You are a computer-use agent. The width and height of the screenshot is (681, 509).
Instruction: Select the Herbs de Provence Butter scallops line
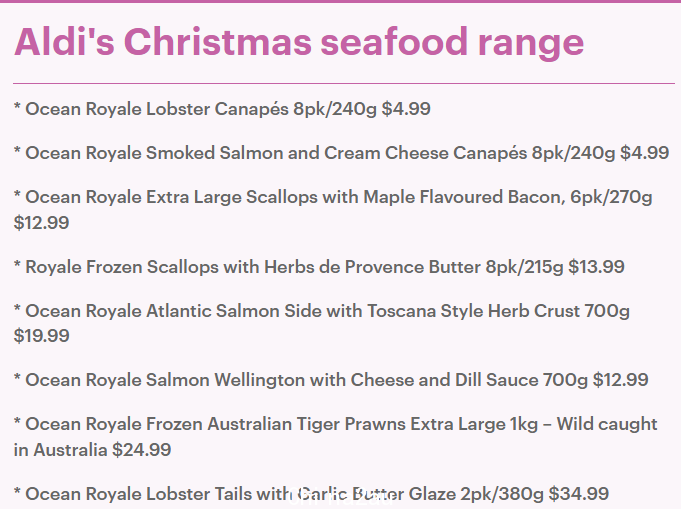click(x=319, y=267)
